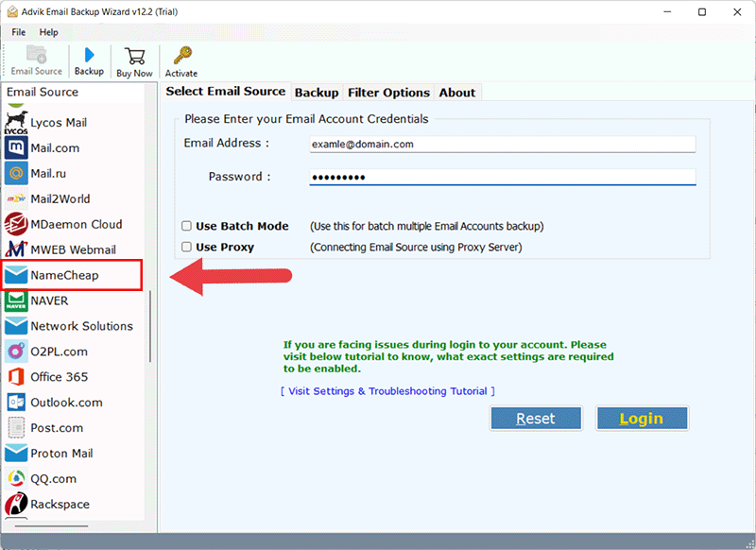Click the Activate key icon
This screenshot has width=756, height=550.
(x=182, y=56)
